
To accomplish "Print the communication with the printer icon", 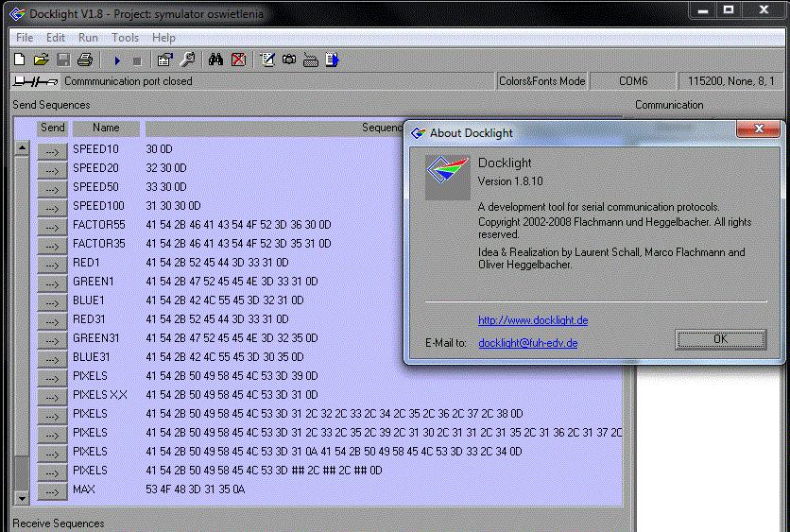I will click(85, 60).
